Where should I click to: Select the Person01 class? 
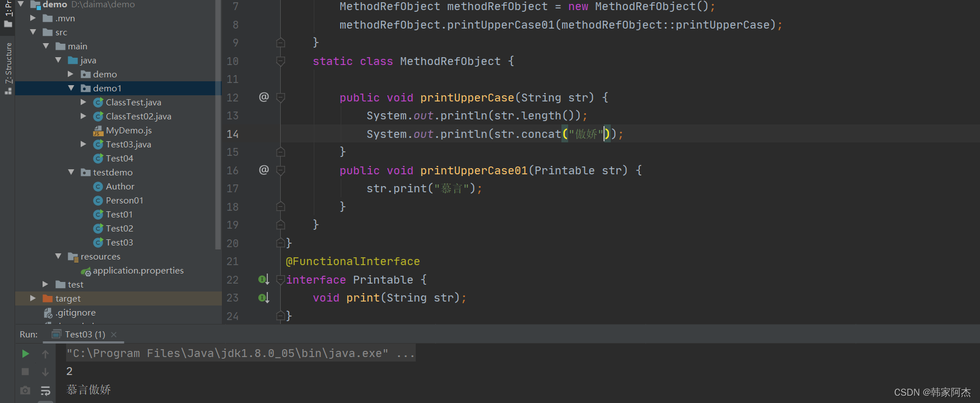point(124,200)
